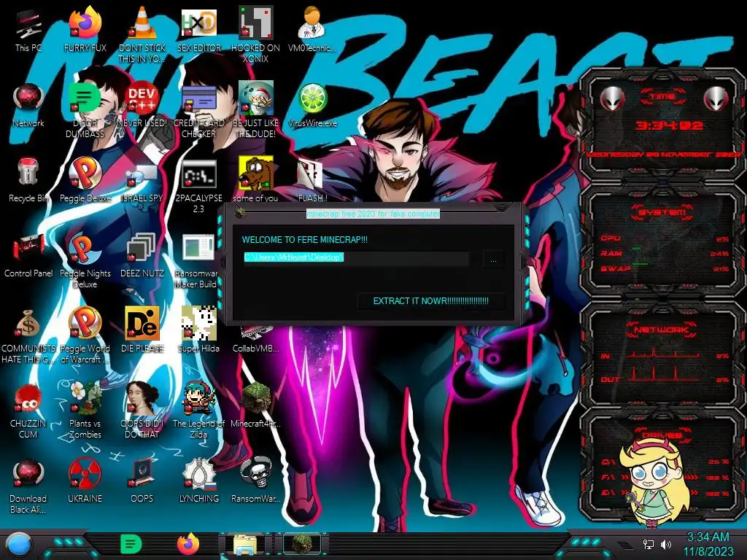Click EXTRACT IT NOWR button

pos(430,301)
